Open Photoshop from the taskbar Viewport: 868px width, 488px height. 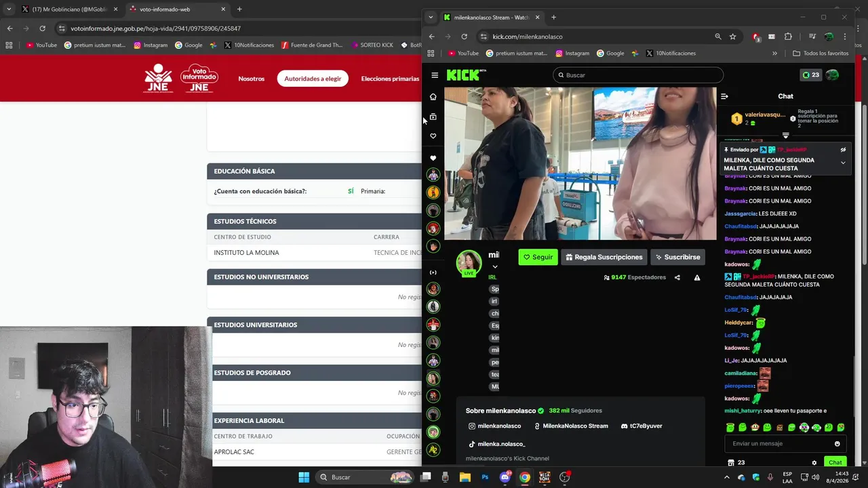pyautogui.click(x=485, y=477)
